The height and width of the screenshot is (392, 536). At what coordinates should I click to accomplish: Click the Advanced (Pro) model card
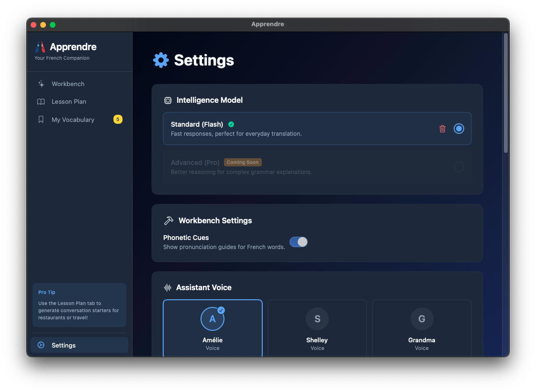tap(317, 167)
